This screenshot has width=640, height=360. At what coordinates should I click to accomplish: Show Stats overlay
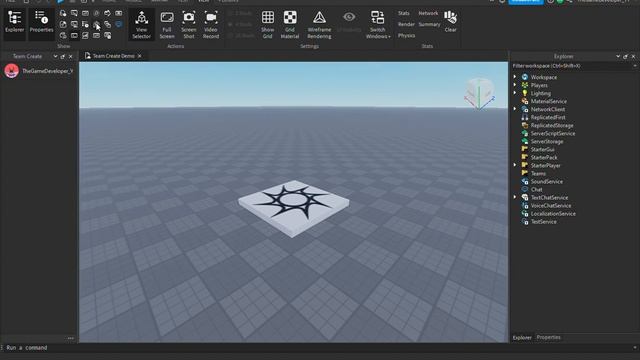[x=404, y=13]
